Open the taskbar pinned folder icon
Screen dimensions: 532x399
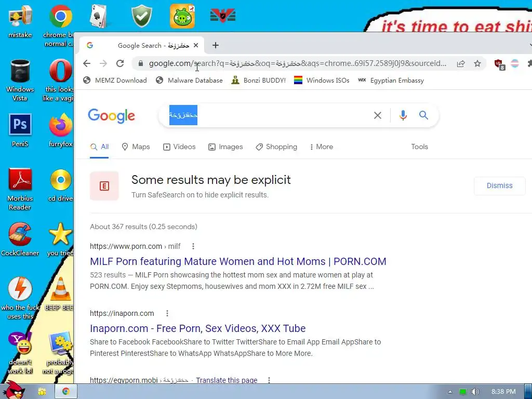coord(42,392)
